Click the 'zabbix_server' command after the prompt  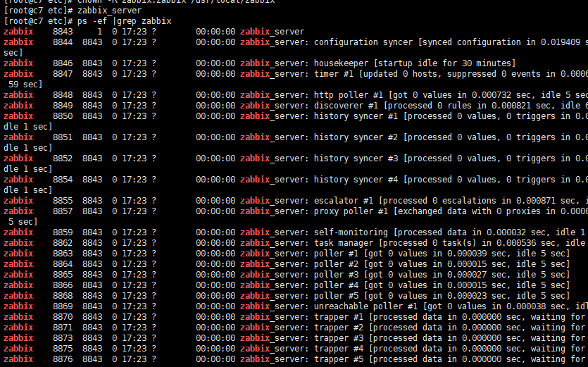coord(109,11)
